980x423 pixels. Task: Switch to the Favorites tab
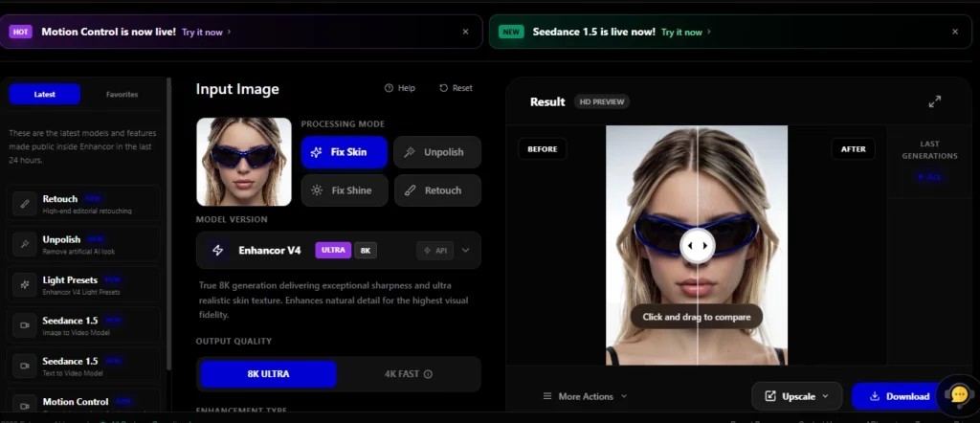pyautogui.click(x=122, y=94)
